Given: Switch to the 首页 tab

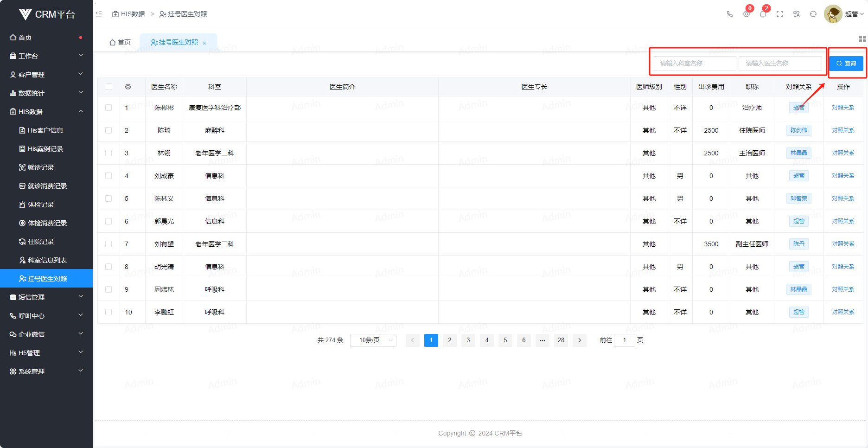Looking at the screenshot, I should click(120, 42).
